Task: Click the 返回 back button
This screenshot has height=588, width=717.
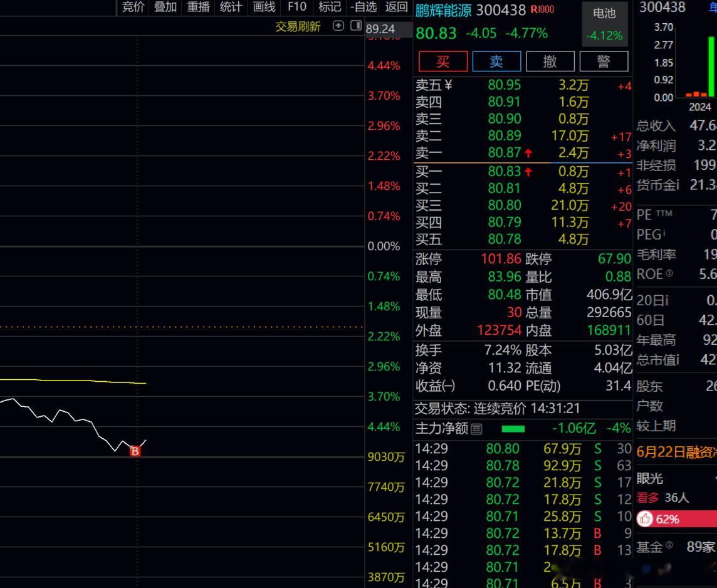Action: coord(396,7)
